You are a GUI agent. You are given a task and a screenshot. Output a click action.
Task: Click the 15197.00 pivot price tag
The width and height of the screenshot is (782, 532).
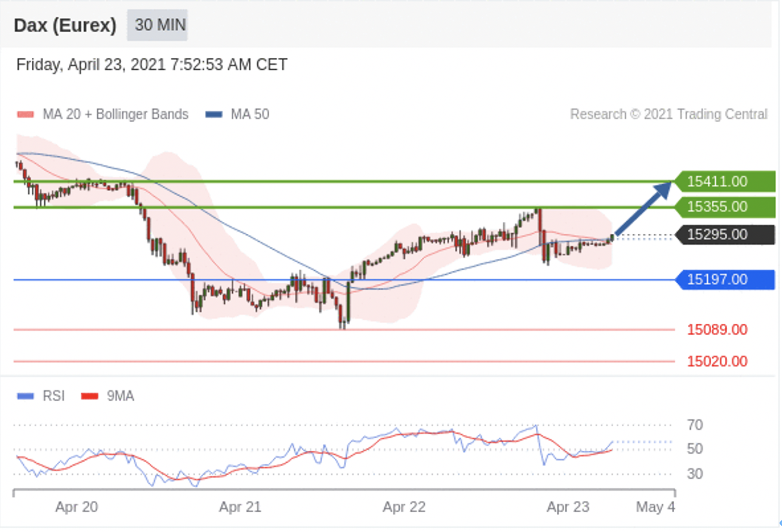[725, 279]
